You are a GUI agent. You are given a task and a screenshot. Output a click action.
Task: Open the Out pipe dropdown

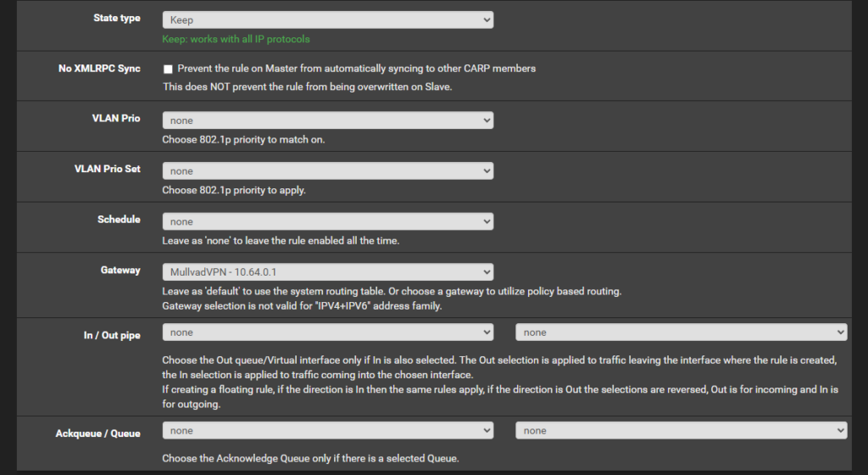(681, 332)
